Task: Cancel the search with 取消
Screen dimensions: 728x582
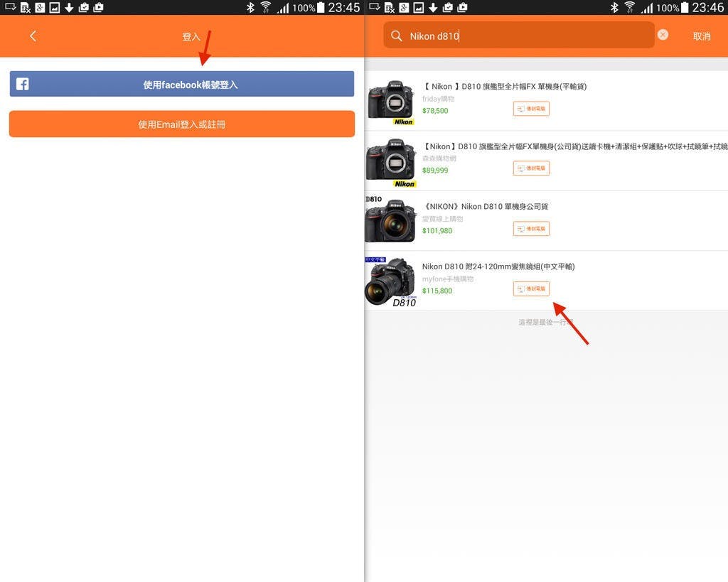Action: click(x=702, y=36)
